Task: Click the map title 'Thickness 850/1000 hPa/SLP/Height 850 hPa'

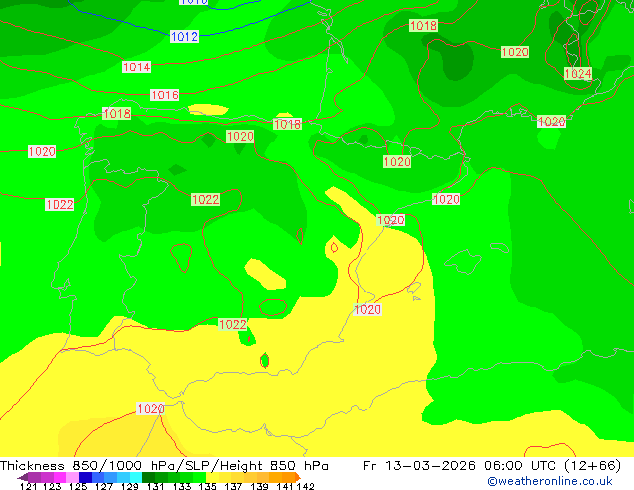Action: coord(164,465)
